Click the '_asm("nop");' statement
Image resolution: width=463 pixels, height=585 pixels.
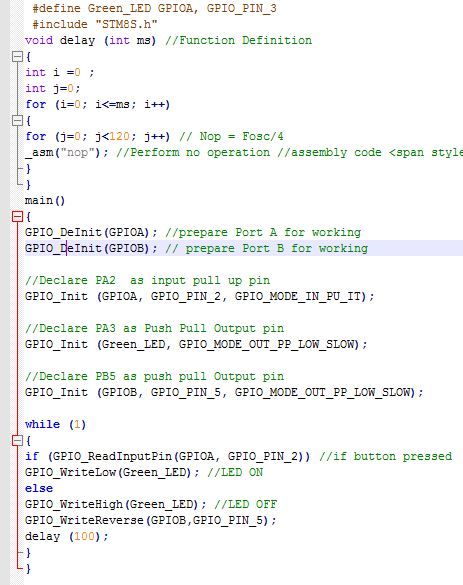[67, 153]
